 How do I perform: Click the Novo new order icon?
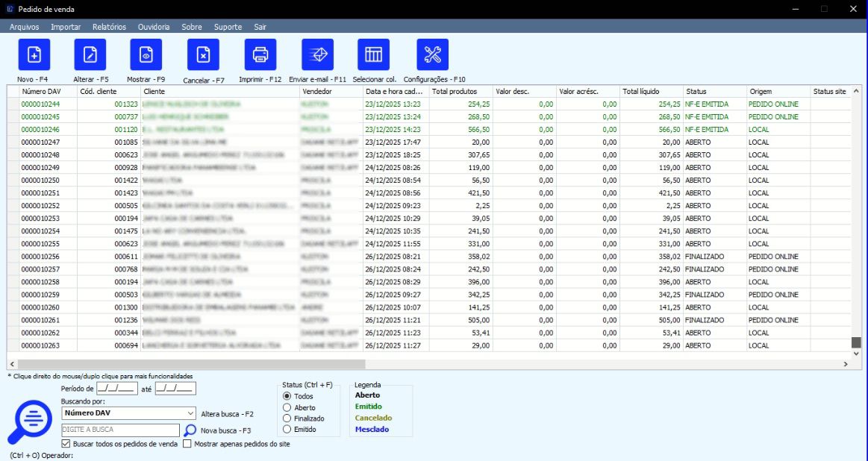point(34,55)
